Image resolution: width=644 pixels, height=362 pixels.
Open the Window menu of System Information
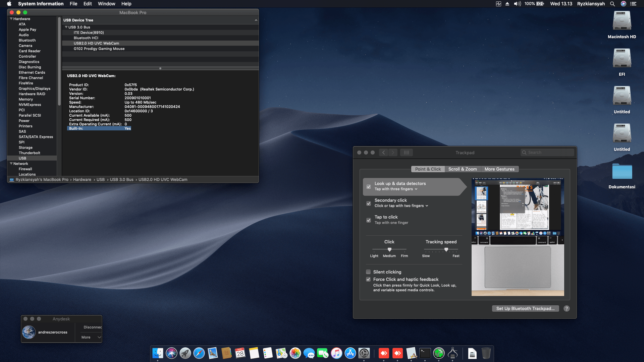tap(106, 4)
